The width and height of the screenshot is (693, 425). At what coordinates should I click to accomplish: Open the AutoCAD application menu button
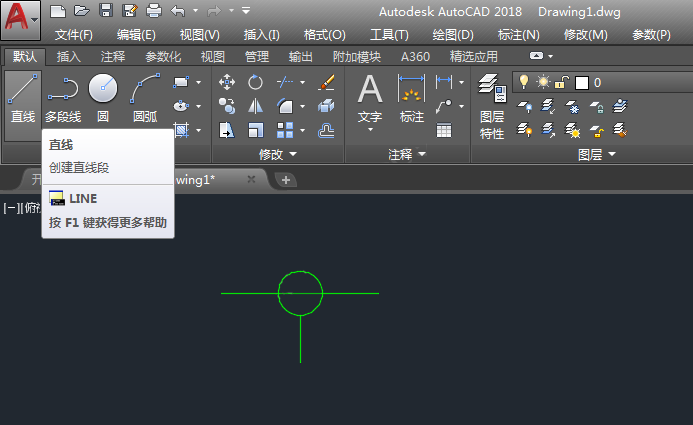tap(20, 20)
